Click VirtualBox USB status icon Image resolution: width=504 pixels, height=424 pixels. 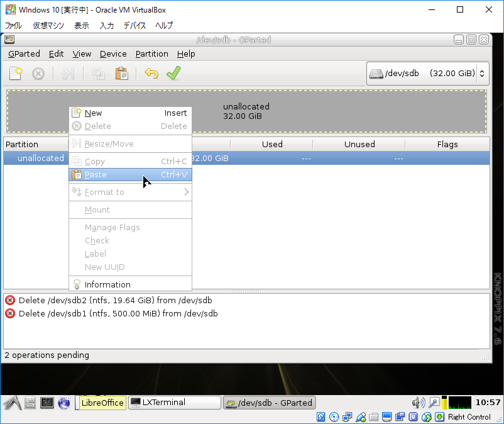pos(361,417)
